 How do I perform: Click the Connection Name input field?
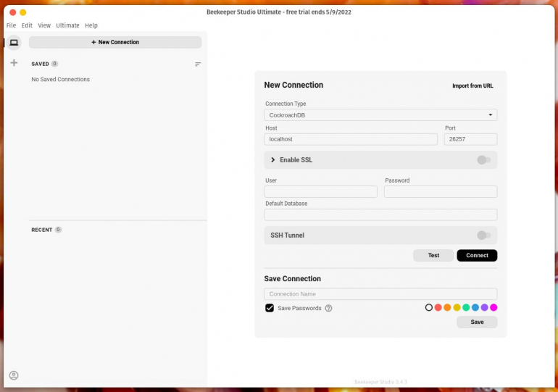point(380,294)
